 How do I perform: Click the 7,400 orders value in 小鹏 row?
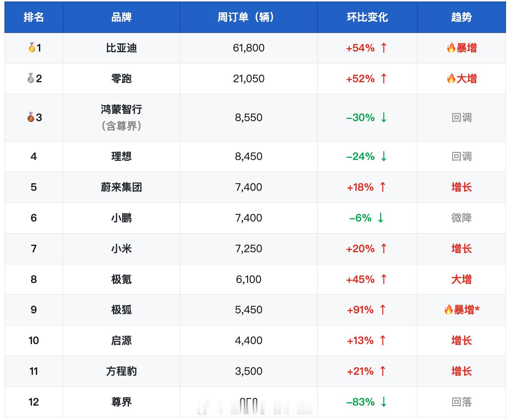point(249,218)
